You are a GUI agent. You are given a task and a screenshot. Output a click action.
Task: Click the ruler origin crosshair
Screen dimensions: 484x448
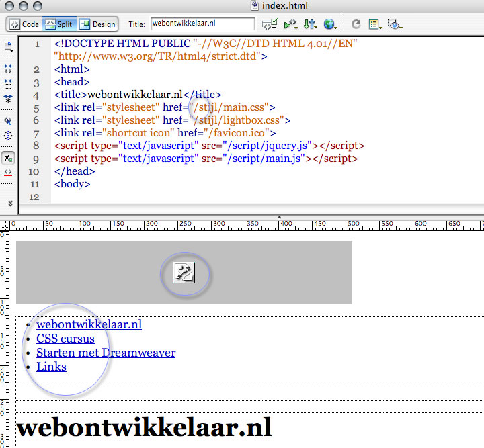point(5,226)
